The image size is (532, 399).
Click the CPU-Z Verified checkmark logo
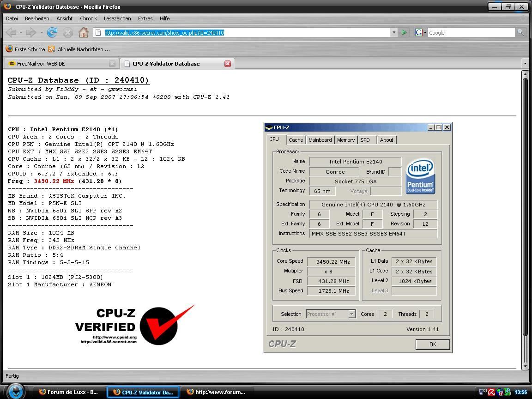(x=135, y=325)
